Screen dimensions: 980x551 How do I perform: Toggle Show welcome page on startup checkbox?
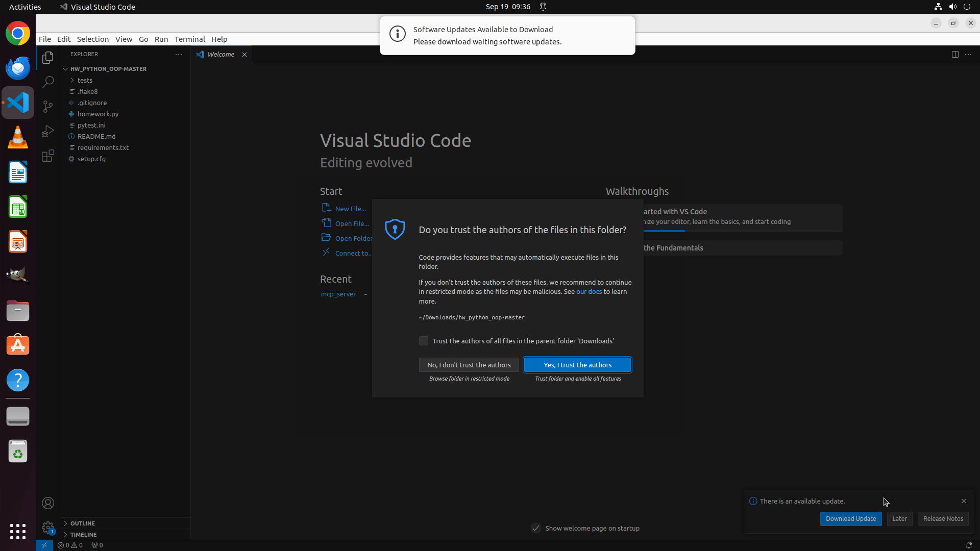536,528
